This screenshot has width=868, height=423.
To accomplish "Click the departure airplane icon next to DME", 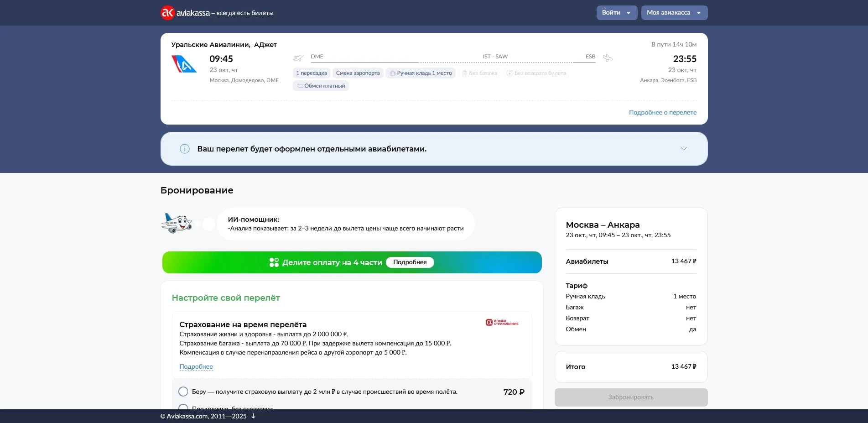I will click(x=298, y=57).
